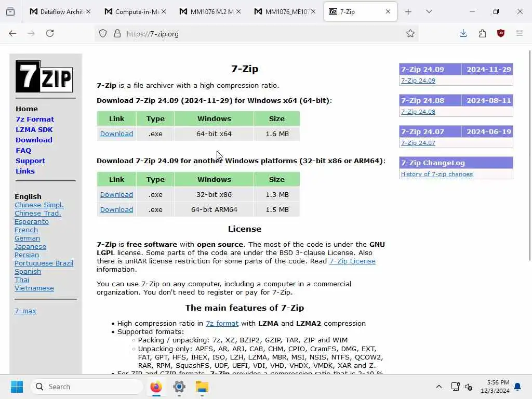
Task: Switch language to French
Action: pyautogui.click(x=26, y=230)
